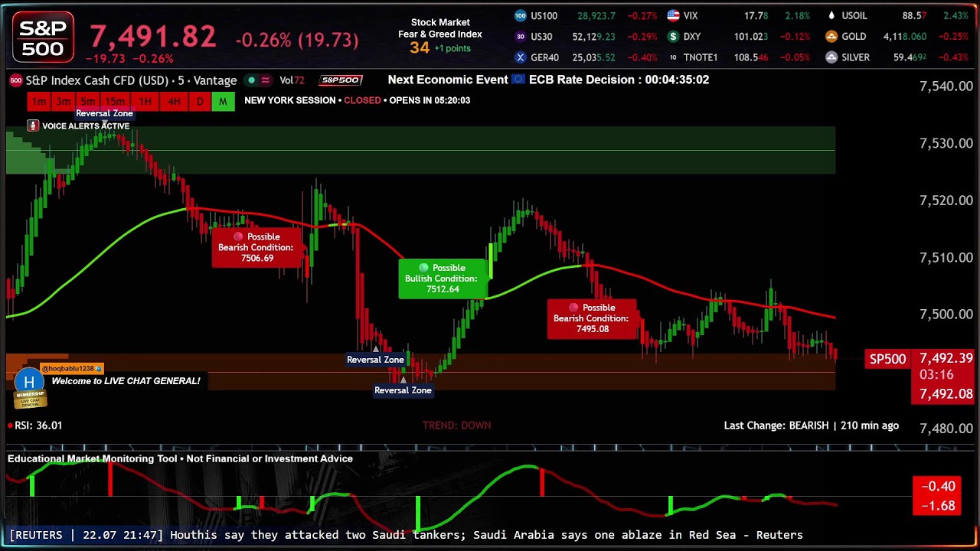Click the 7,540.00 price axis level
The height and width of the screenshot is (551, 980).
click(946, 86)
